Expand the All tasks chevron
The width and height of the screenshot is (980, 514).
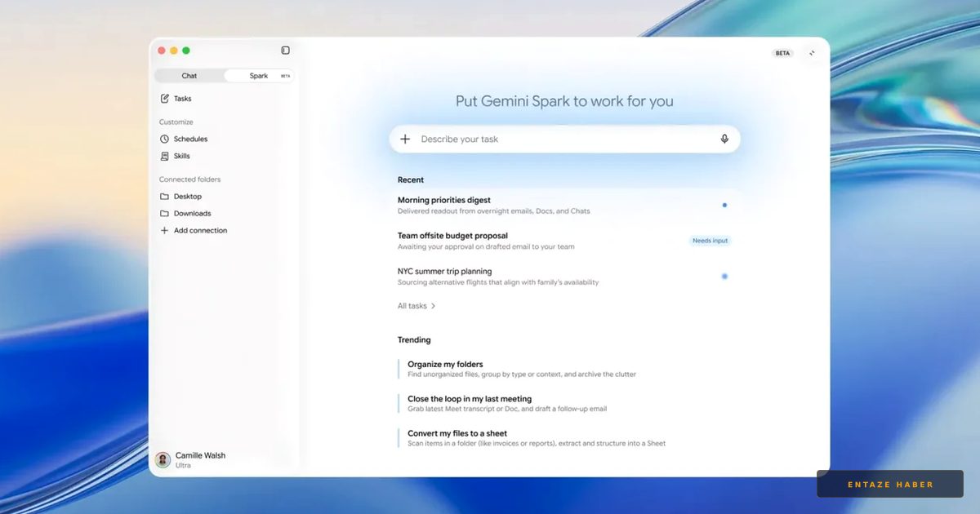(x=433, y=306)
